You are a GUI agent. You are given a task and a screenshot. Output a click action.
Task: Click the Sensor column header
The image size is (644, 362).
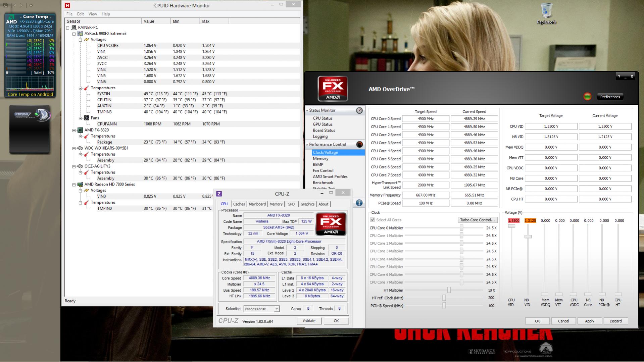(x=103, y=21)
